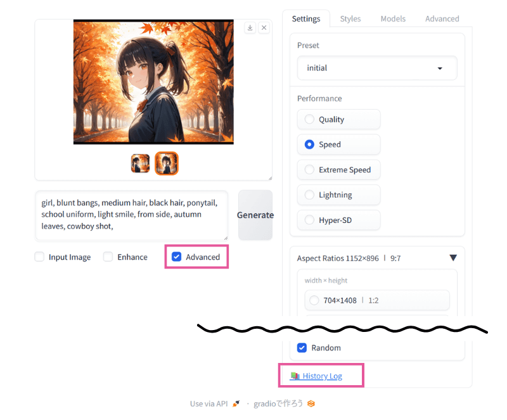507x420 pixels.
Task: Uncheck the Random seed checkbox
Action: point(302,348)
